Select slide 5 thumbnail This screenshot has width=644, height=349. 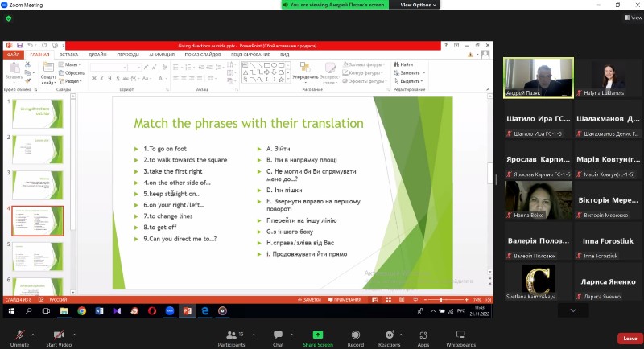tap(37, 257)
